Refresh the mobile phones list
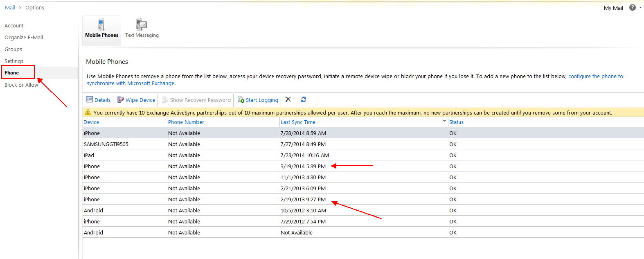 tap(304, 99)
